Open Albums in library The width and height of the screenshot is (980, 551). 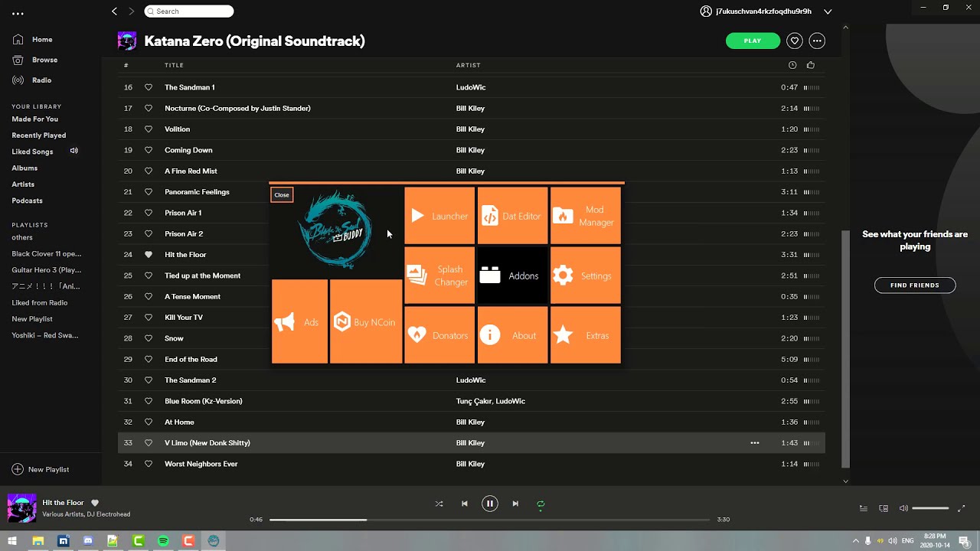point(24,168)
